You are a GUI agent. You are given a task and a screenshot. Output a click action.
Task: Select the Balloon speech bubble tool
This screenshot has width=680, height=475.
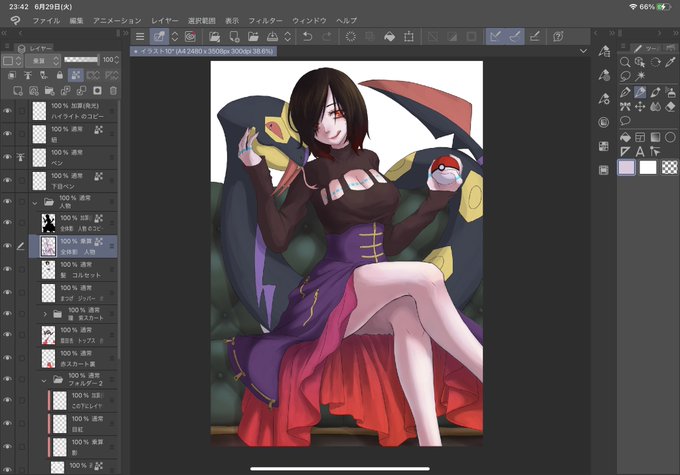point(625,121)
